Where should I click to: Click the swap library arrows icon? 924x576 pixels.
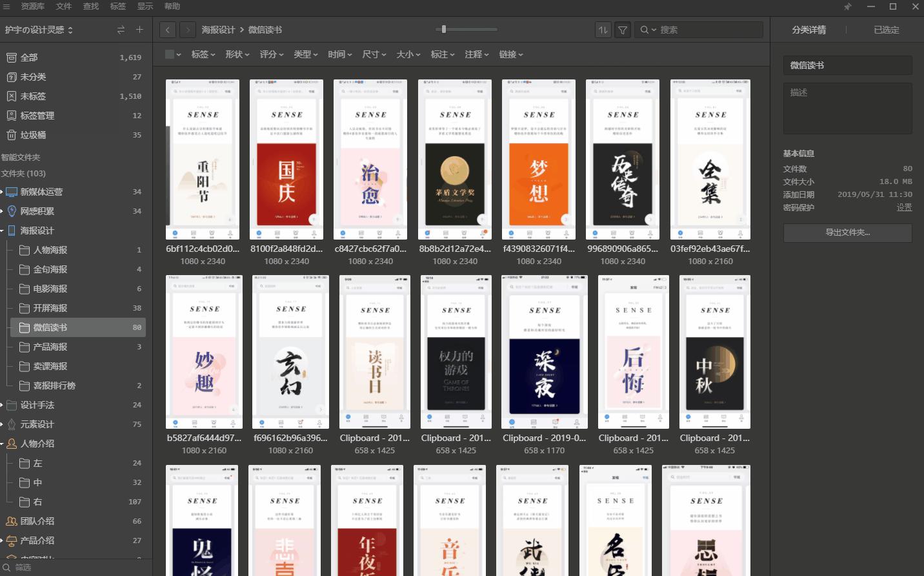click(x=121, y=30)
